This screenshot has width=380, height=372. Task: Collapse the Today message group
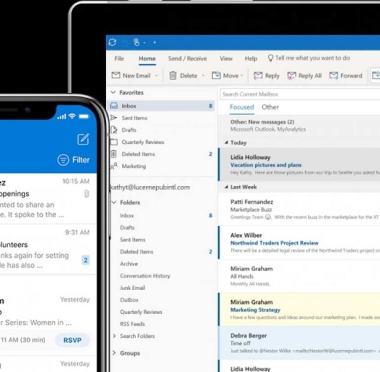[226, 142]
